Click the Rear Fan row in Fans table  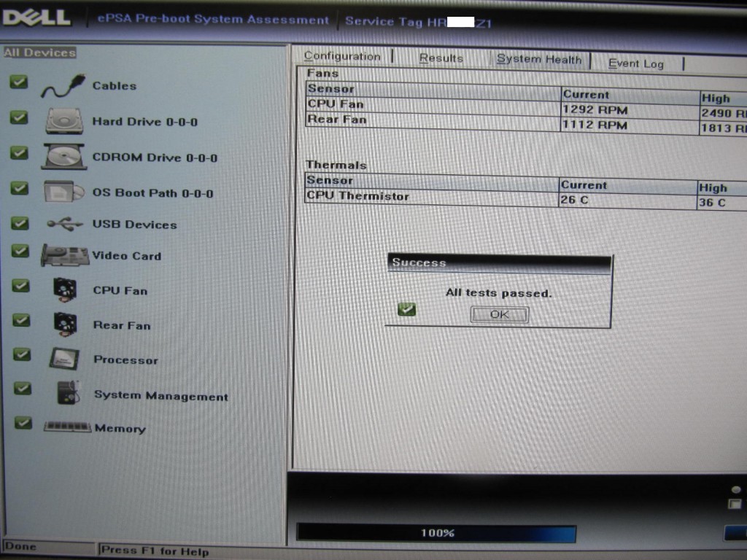coord(526,122)
